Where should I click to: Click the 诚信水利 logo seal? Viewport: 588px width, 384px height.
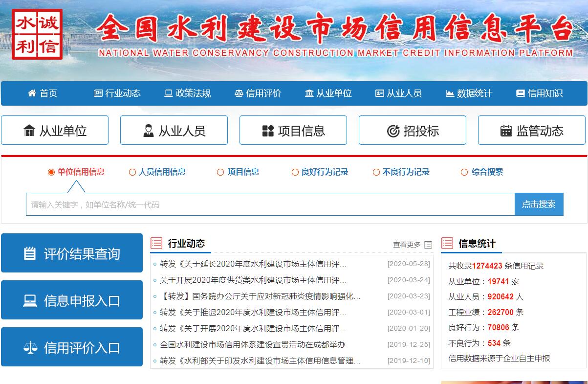[37, 35]
